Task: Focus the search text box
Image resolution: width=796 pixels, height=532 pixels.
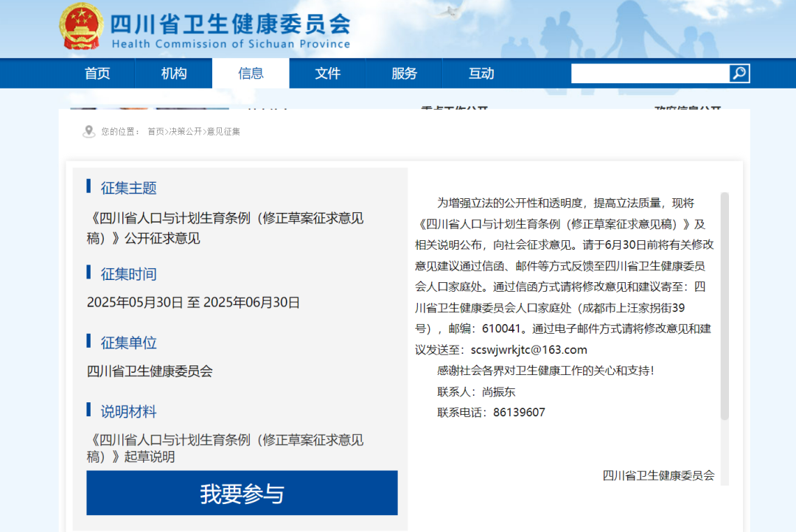Action: [x=650, y=74]
